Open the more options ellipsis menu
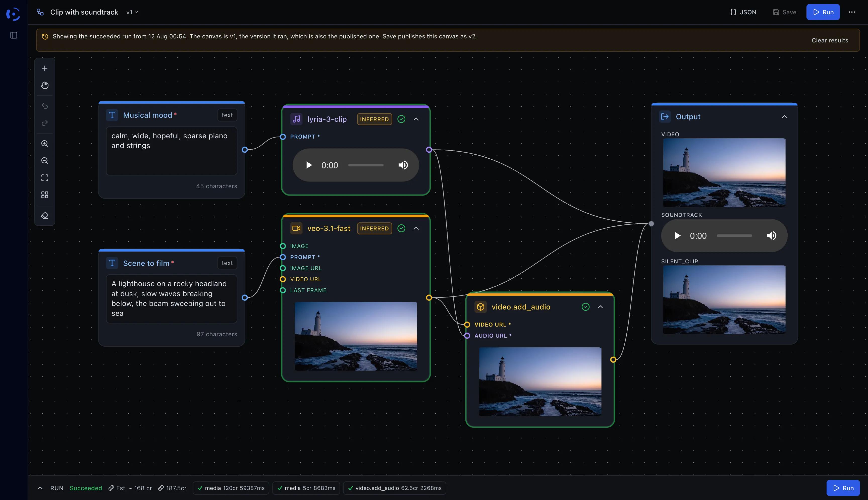The image size is (868, 500). tap(852, 12)
